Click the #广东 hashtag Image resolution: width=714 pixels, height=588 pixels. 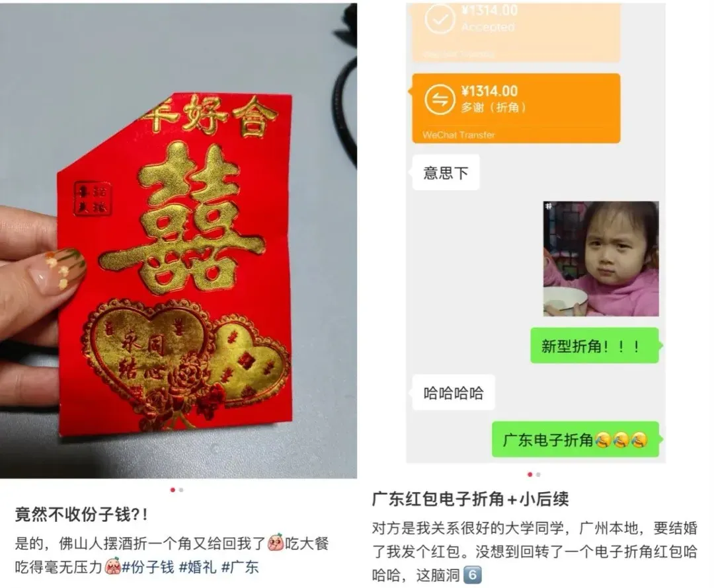click(240, 567)
